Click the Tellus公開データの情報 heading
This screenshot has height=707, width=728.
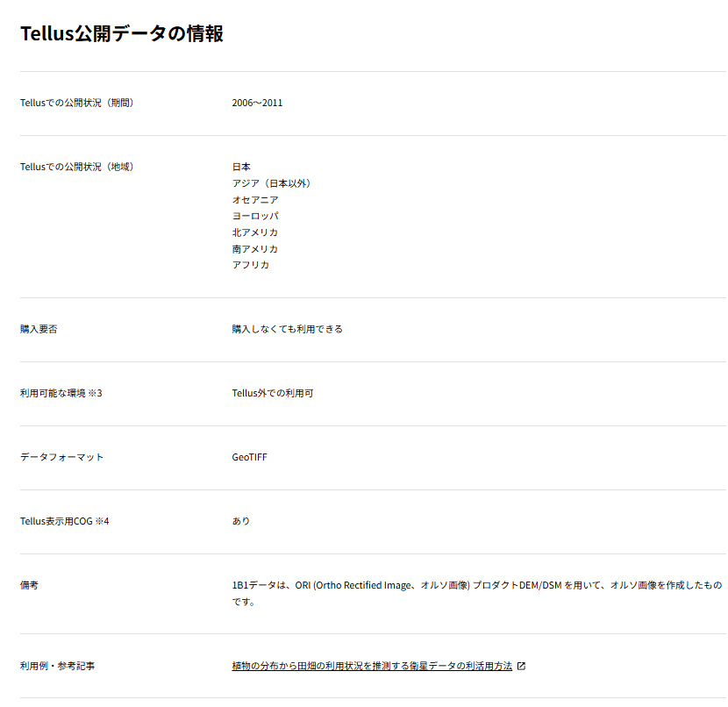[x=122, y=34]
